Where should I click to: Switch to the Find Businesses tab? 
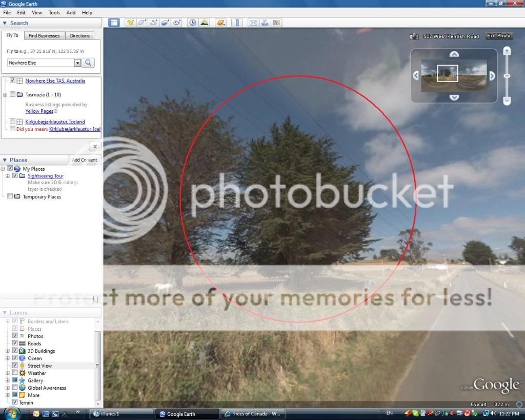[x=44, y=35]
